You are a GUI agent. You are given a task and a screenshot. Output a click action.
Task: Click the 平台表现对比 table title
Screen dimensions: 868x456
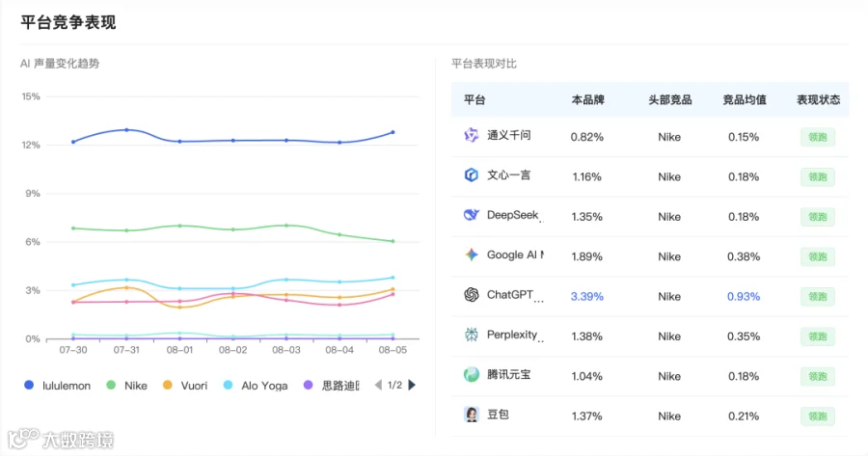pos(484,64)
